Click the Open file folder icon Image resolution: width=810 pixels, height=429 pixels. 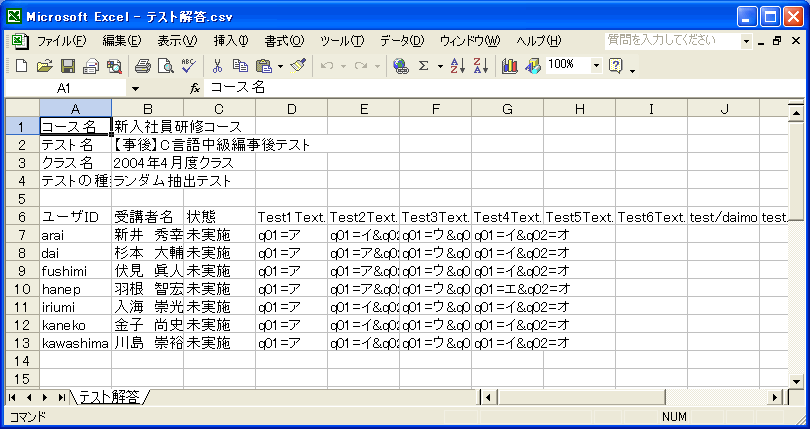click(44, 66)
